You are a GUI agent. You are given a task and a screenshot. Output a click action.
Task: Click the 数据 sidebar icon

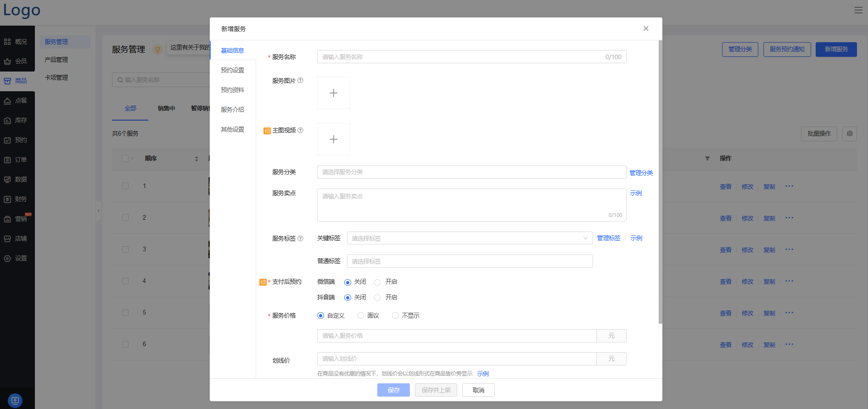pos(8,180)
